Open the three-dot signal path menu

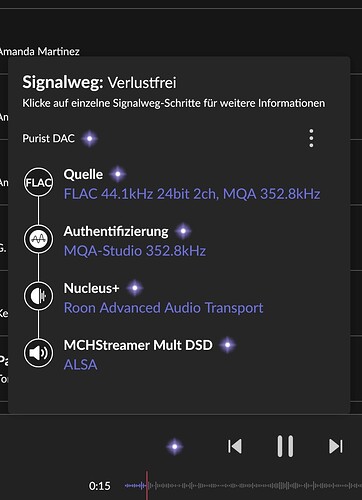click(x=311, y=138)
